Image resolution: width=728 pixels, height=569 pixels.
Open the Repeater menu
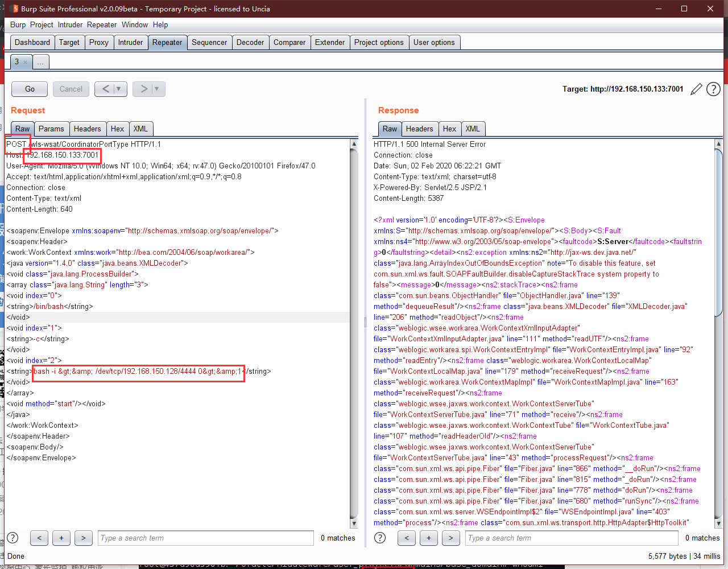(x=102, y=24)
